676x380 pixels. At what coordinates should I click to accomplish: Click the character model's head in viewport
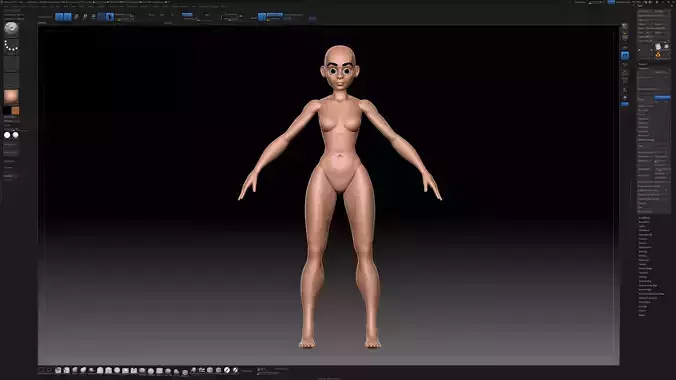tap(340, 68)
